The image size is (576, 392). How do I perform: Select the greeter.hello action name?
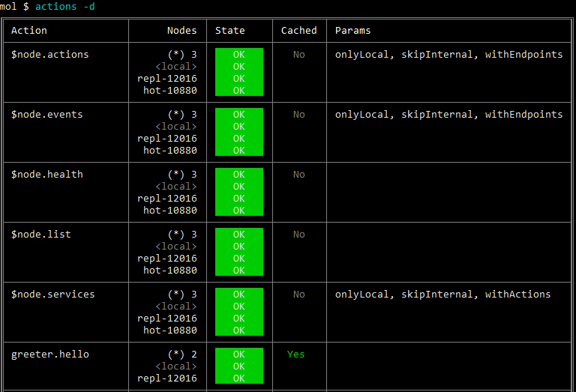pyautogui.click(x=49, y=355)
